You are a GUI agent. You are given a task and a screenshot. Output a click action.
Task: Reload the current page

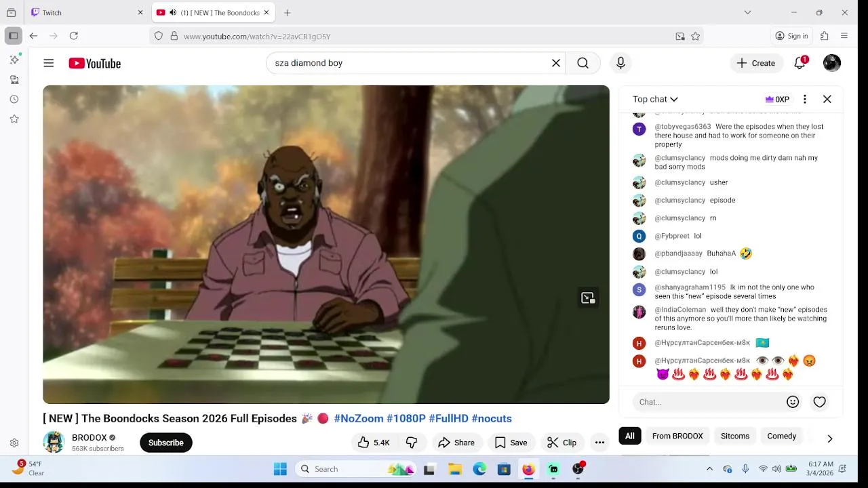coord(73,36)
